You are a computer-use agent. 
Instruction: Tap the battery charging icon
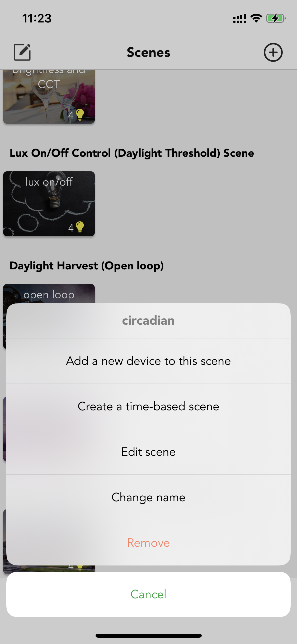[x=276, y=18]
